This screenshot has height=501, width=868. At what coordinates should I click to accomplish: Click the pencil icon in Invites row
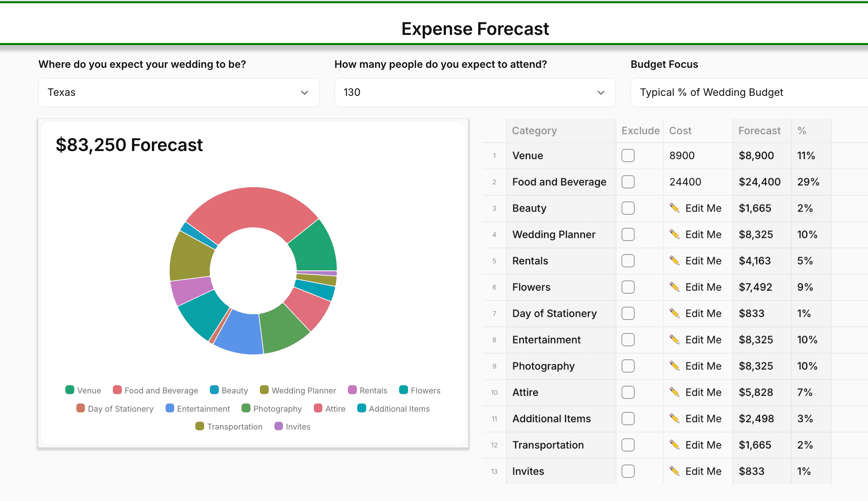(x=674, y=471)
